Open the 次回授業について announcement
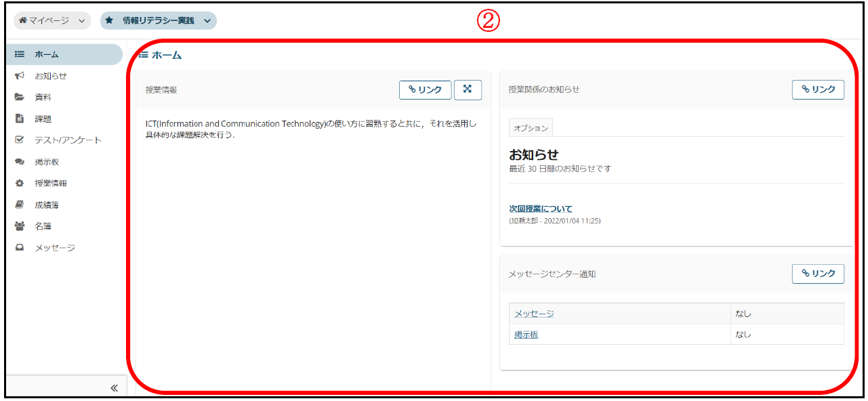The height and width of the screenshot is (401, 868). pyautogui.click(x=541, y=209)
